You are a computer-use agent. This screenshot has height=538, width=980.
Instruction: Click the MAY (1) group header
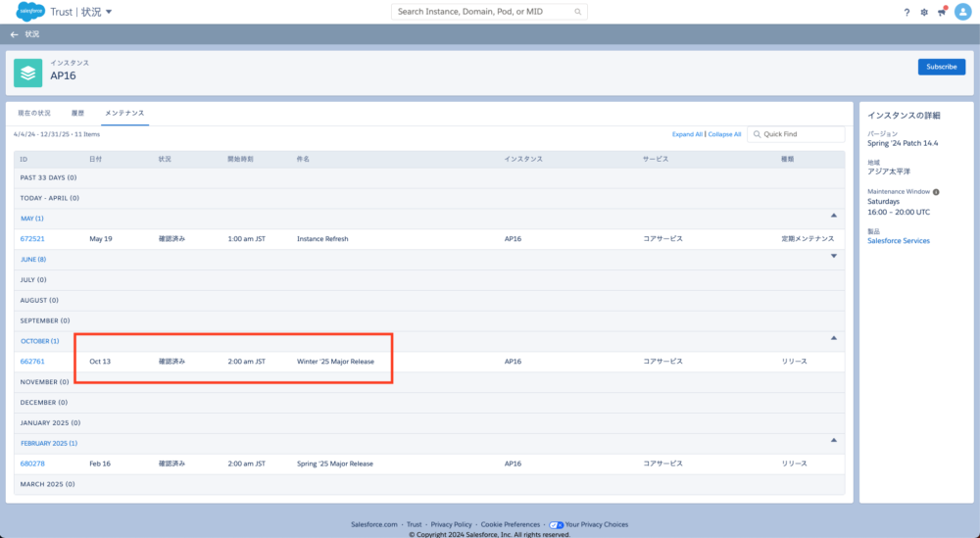[x=32, y=219]
